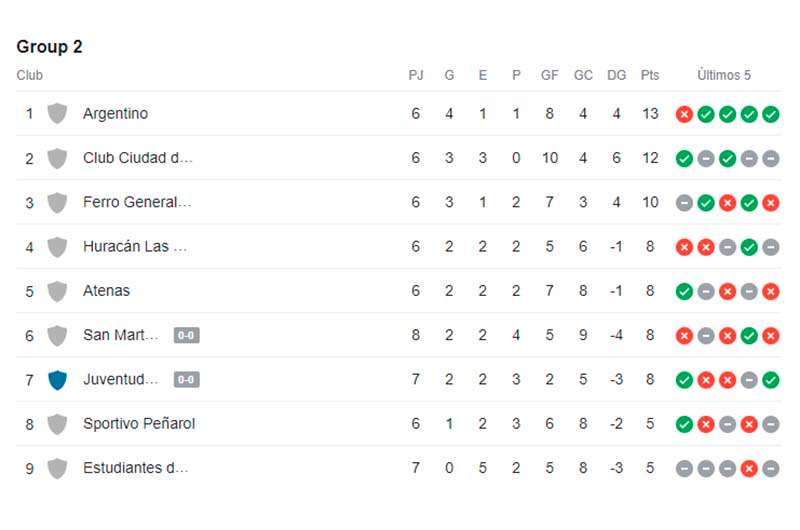Click the Últimos 5 column header
This screenshot has height=530, width=800.
[723, 75]
